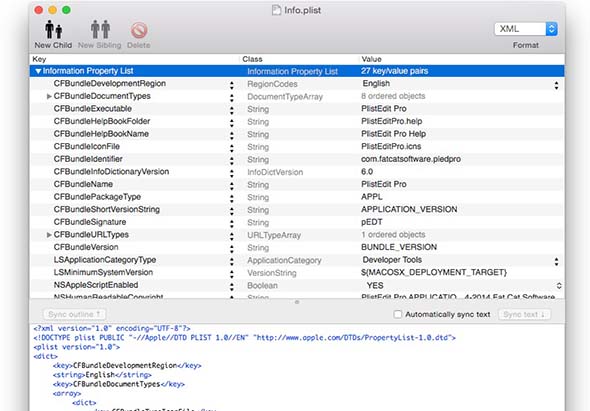590x411 pixels.
Task: Click the New Sibling toolbar icon
Action: (100, 29)
